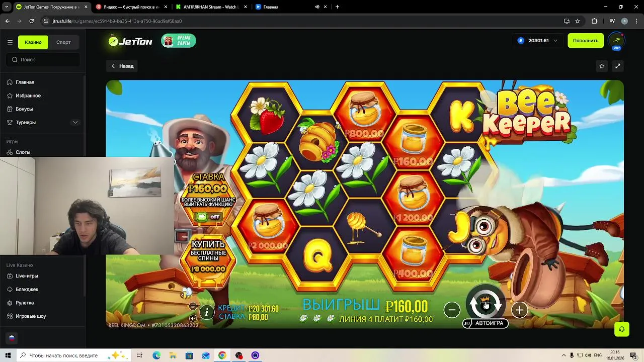
Task: Focus the Поиск search field
Action: 43,59
